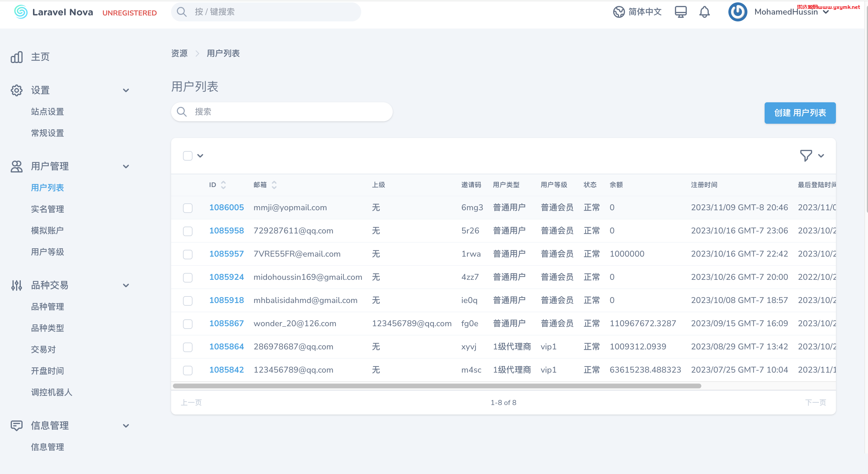Click the 信息管理 chat icon

pyautogui.click(x=17, y=426)
